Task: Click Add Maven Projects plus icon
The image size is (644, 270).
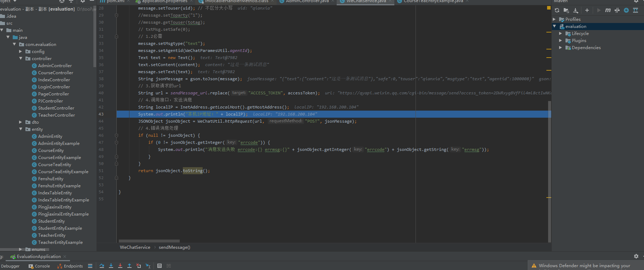Action: click(587, 10)
